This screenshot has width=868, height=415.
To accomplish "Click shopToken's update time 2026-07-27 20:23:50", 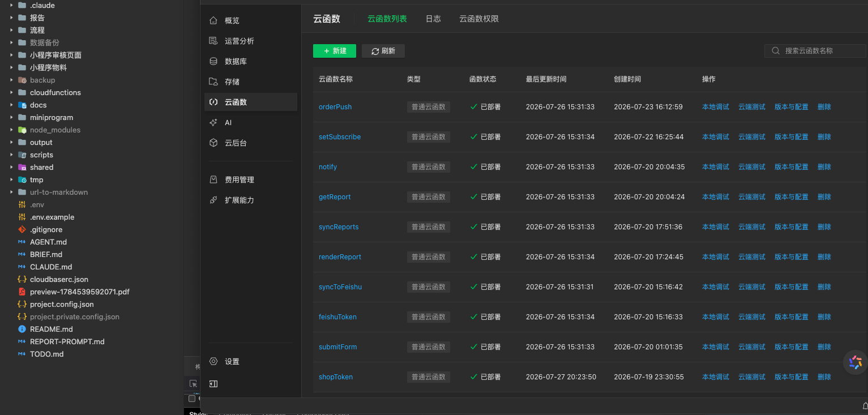I will click(x=561, y=377).
